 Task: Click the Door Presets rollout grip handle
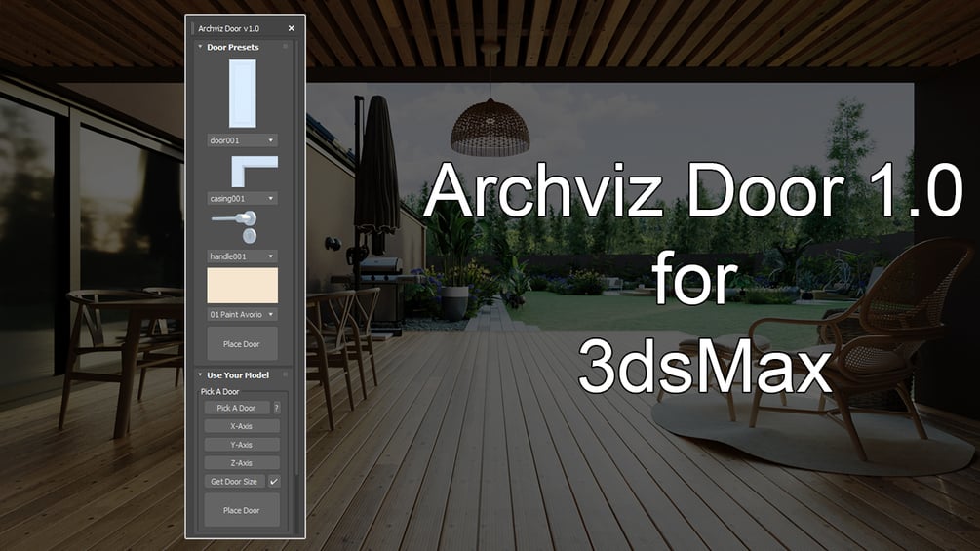tap(286, 46)
